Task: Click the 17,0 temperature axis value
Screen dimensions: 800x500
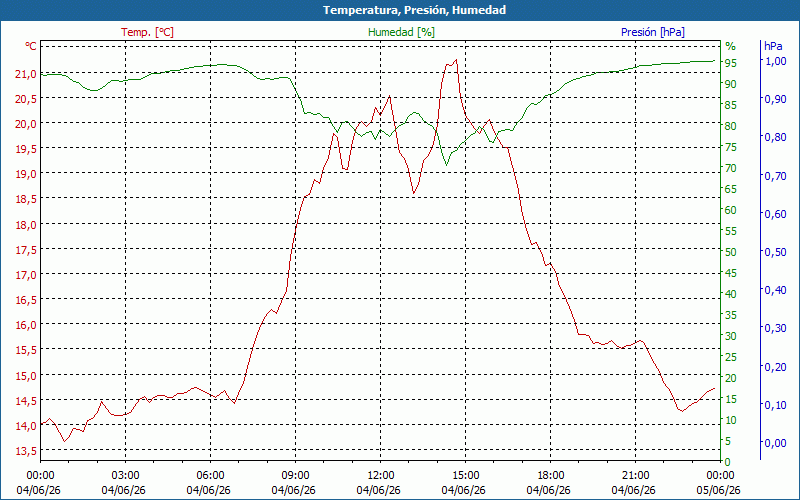Action: pyautogui.click(x=26, y=275)
